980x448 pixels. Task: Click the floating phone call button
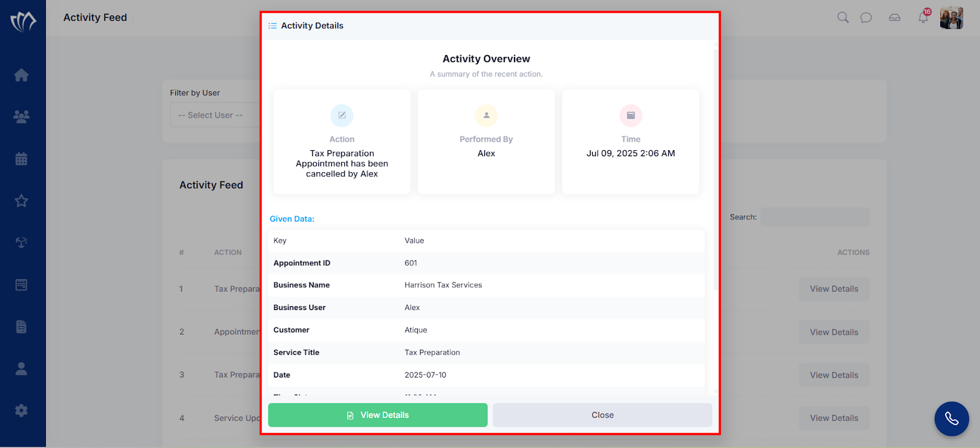click(952, 419)
